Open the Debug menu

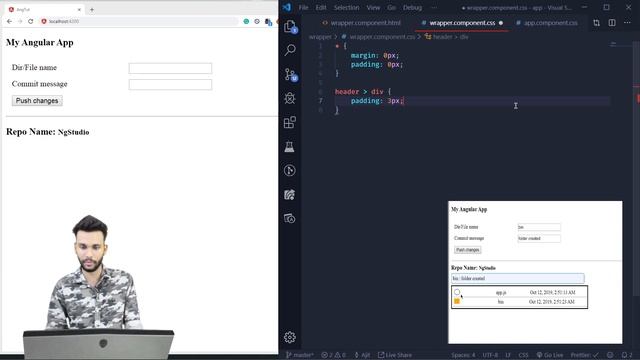(x=412, y=7)
